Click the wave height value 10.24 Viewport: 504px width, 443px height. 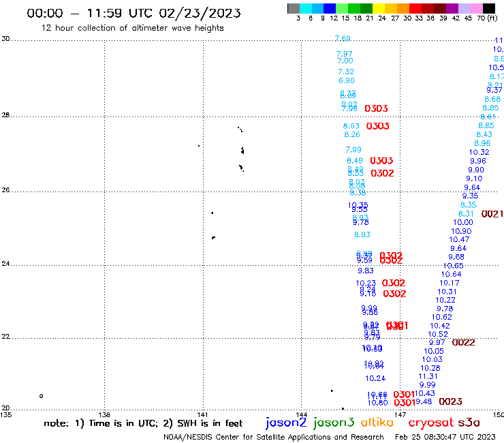tap(375, 378)
